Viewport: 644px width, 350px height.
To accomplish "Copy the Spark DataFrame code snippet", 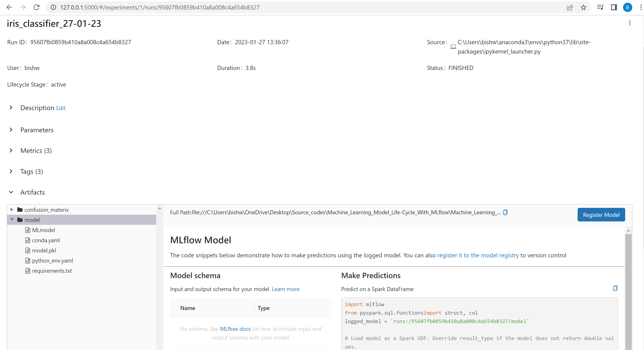I will pos(615,288).
